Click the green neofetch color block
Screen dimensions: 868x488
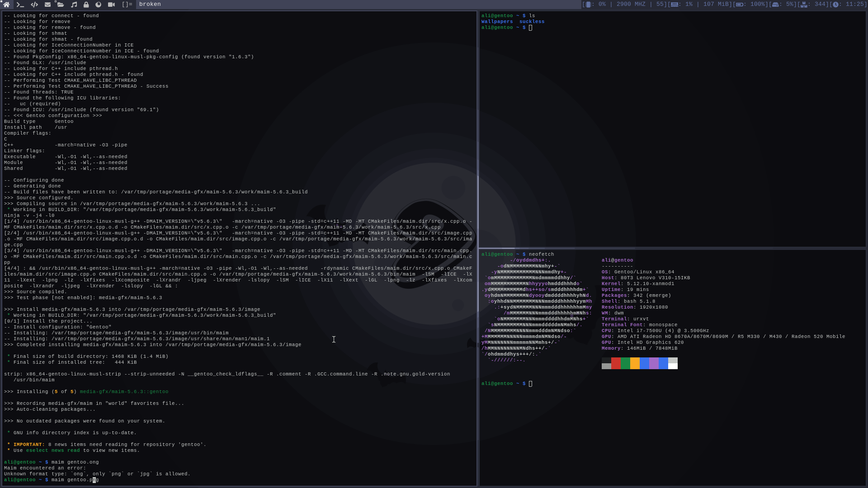pos(625,363)
